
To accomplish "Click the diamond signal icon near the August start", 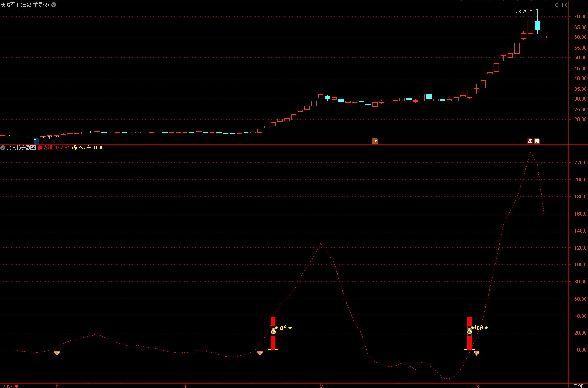I will [x=477, y=353].
